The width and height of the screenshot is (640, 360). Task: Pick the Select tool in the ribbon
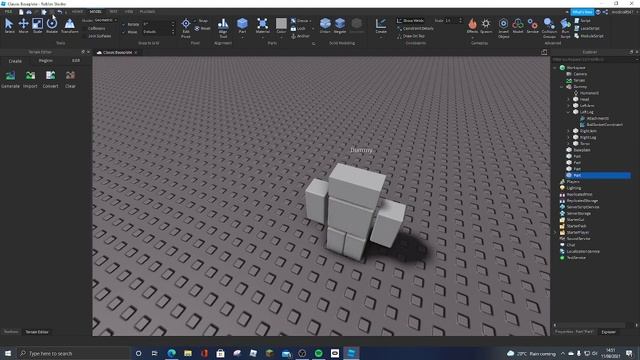coord(9,26)
